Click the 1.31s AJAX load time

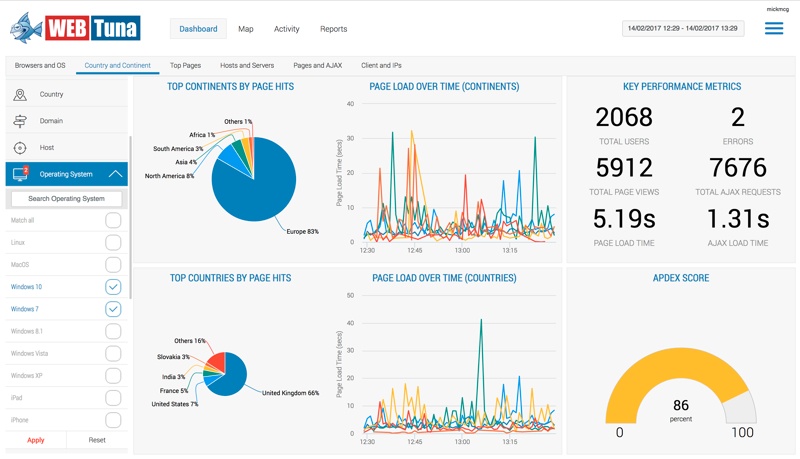[738, 219]
